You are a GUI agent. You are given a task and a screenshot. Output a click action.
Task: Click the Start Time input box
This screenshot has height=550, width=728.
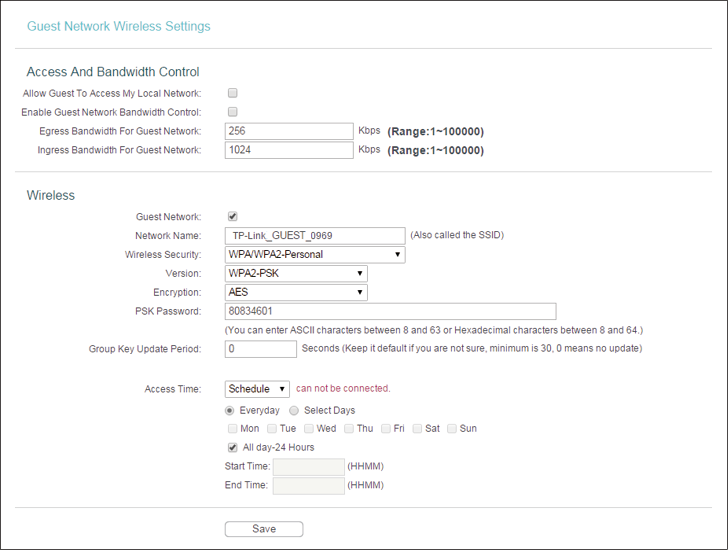coord(309,466)
